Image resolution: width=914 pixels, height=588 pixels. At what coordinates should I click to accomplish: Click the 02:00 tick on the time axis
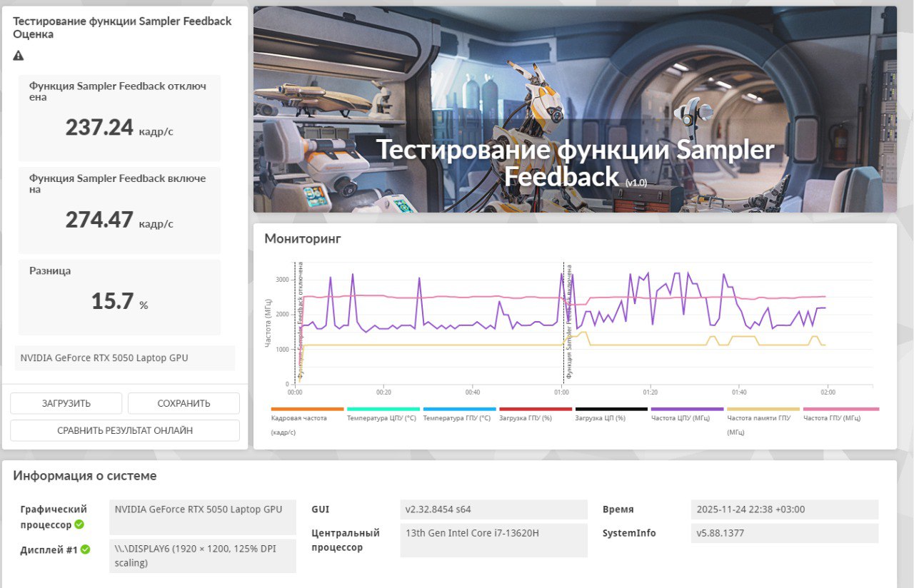pos(828,392)
